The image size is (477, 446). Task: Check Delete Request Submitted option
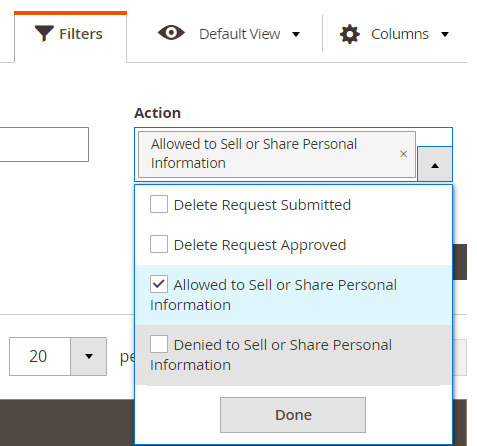pyautogui.click(x=159, y=204)
